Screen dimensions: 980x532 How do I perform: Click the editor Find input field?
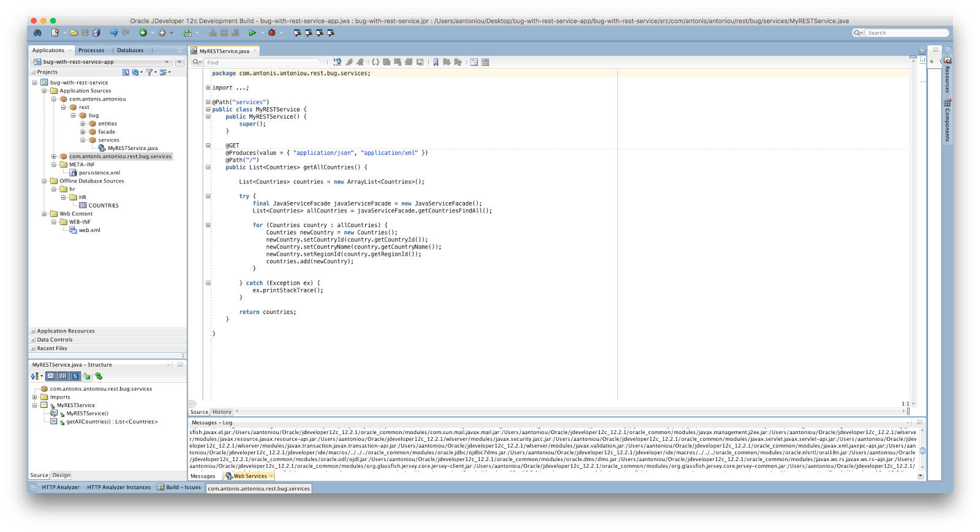263,62
